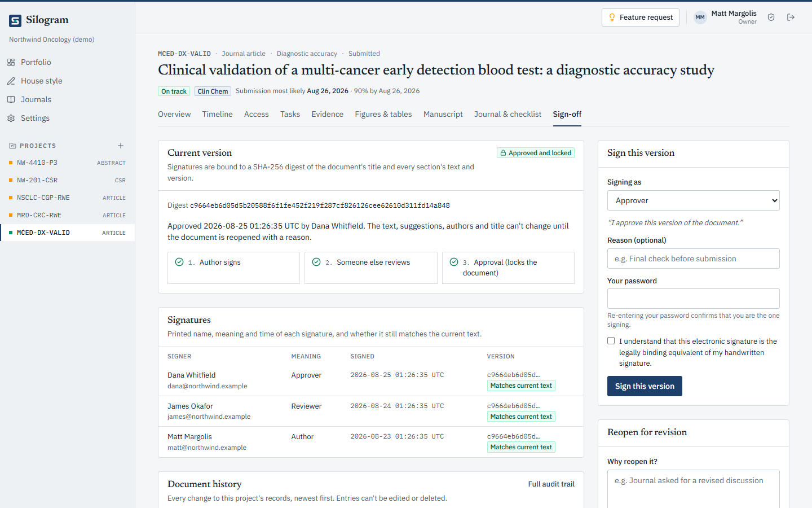This screenshot has height=508, width=812.
Task: Focus the Your password field
Action: 693,299
